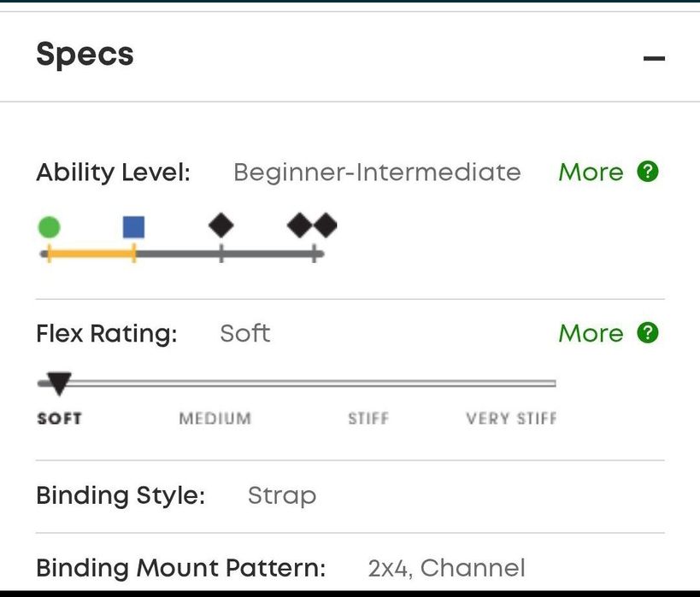Click the More link beside Ability Level

point(591,173)
